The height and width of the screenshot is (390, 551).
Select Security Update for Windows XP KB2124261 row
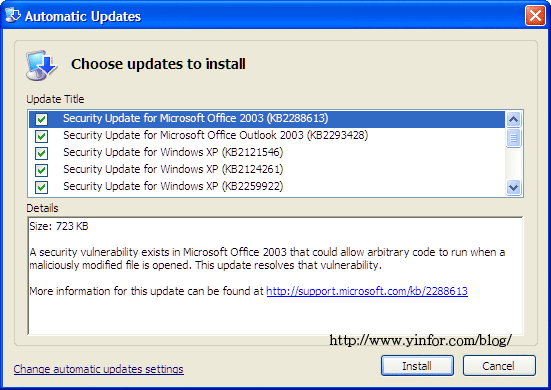coord(267,169)
